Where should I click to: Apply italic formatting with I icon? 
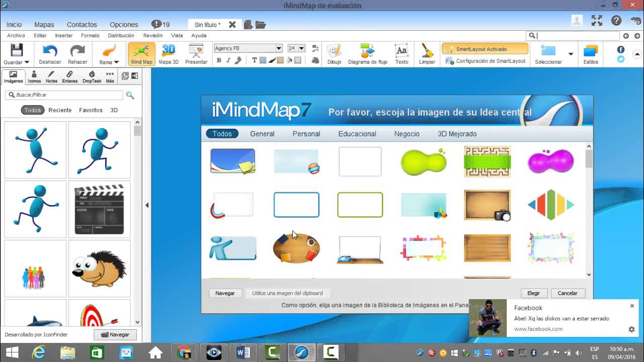228,60
